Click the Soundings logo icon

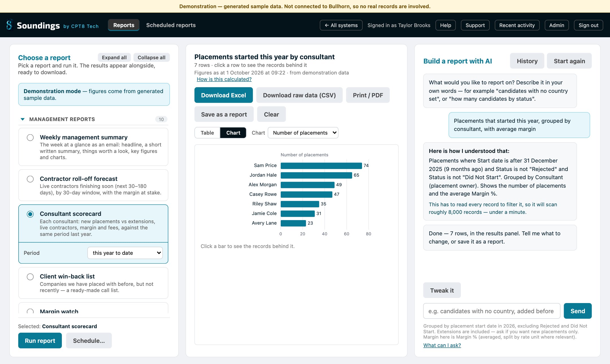pos(10,25)
